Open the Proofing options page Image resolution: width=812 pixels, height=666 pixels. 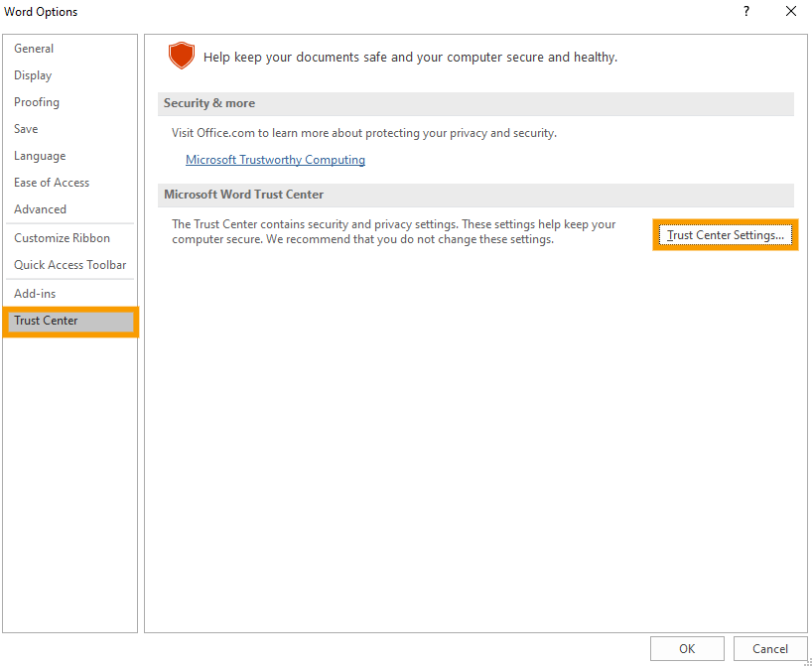(37, 102)
